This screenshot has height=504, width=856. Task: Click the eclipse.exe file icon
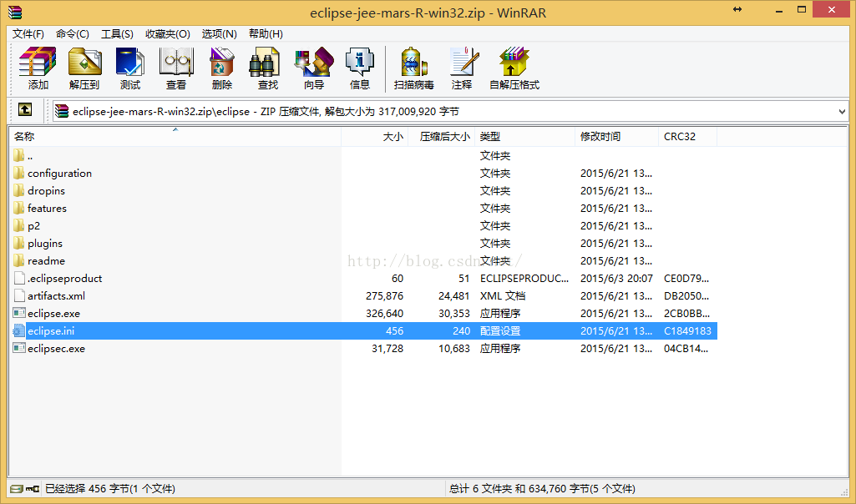(x=19, y=313)
